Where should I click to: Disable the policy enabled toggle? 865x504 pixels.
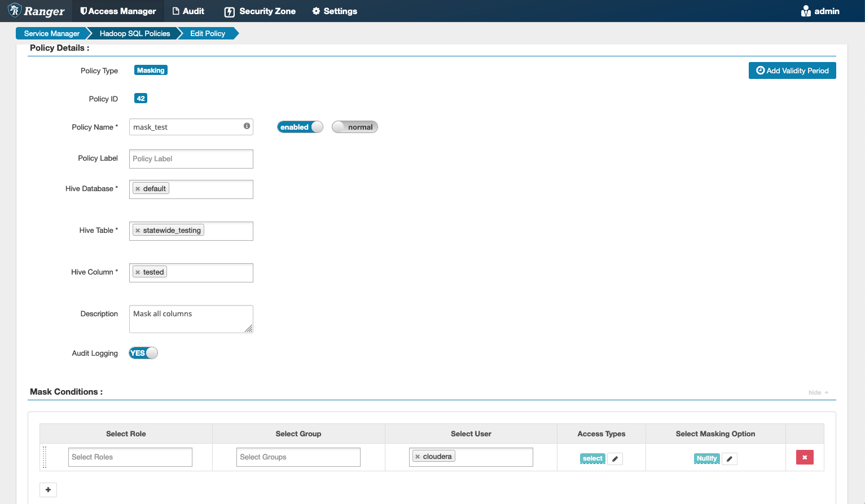tap(300, 127)
